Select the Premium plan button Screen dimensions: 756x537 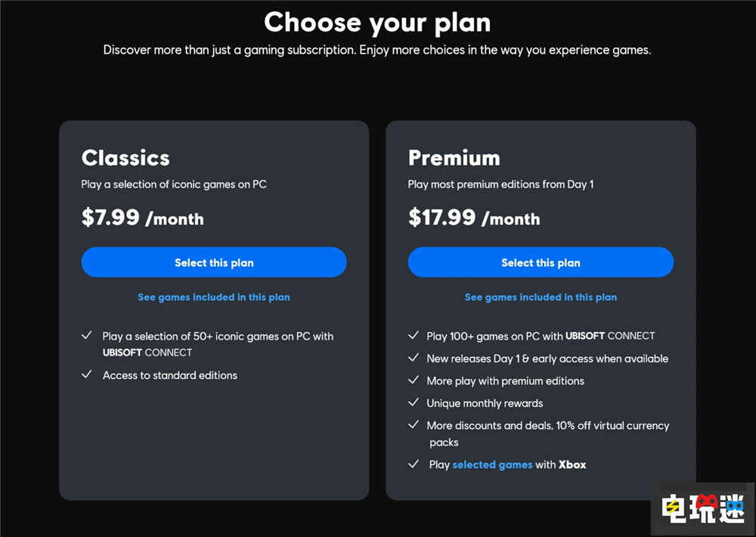541,262
